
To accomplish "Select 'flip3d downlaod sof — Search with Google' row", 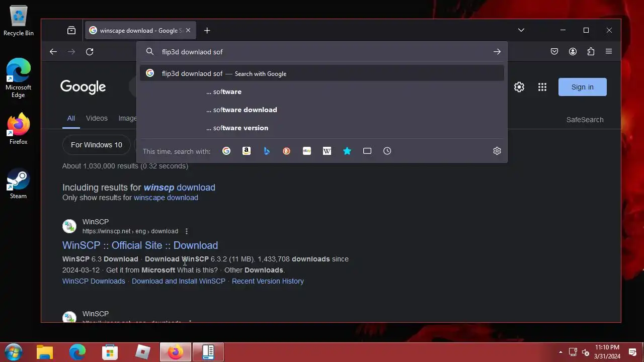I will 322,73.
